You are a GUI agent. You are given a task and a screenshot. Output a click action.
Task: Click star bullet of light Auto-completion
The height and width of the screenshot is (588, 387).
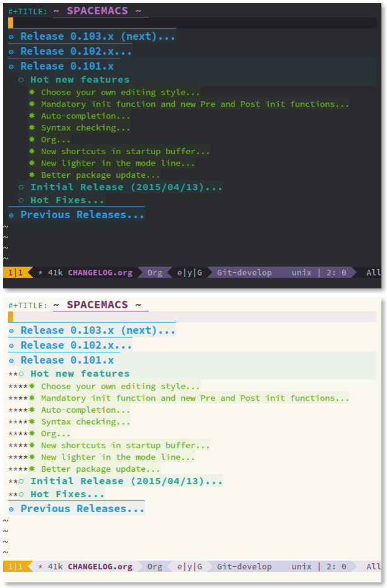click(32, 410)
